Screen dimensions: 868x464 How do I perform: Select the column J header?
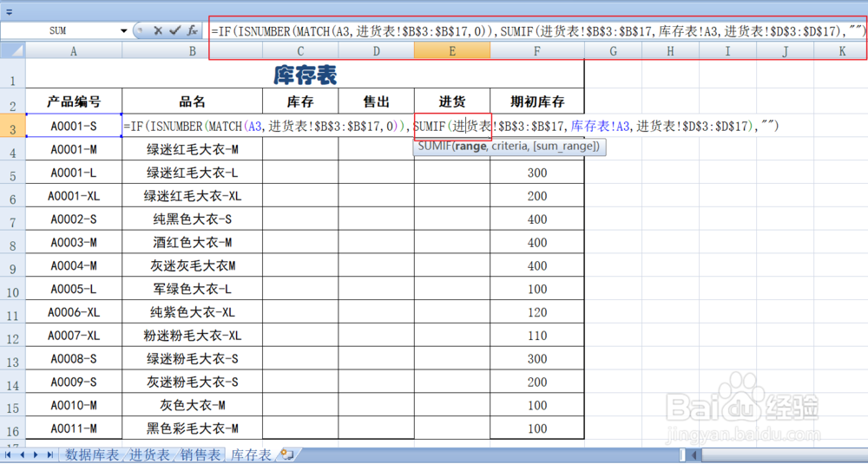pos(785,51)
